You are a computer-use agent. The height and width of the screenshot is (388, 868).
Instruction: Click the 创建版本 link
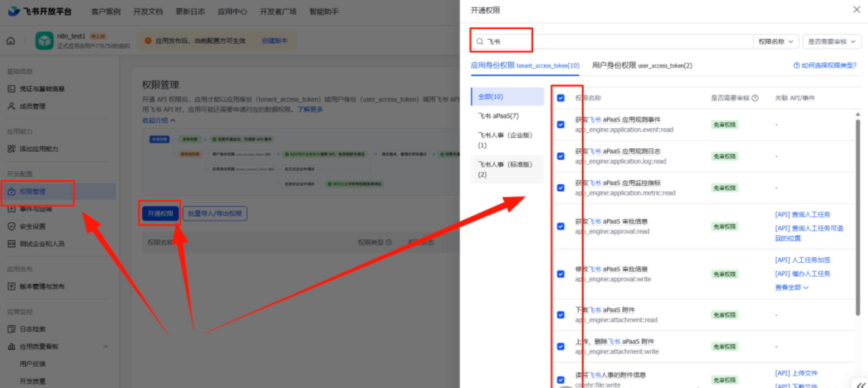[x=275, y=41]
